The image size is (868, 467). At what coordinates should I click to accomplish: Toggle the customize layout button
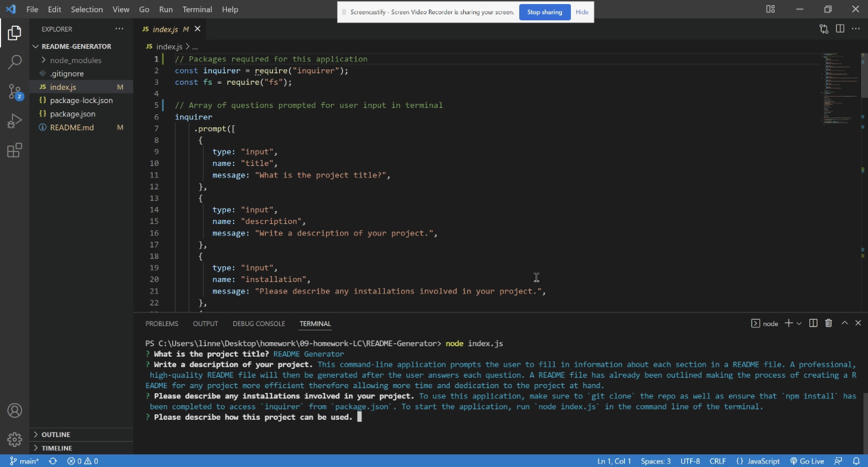click(x=771, y=9)
